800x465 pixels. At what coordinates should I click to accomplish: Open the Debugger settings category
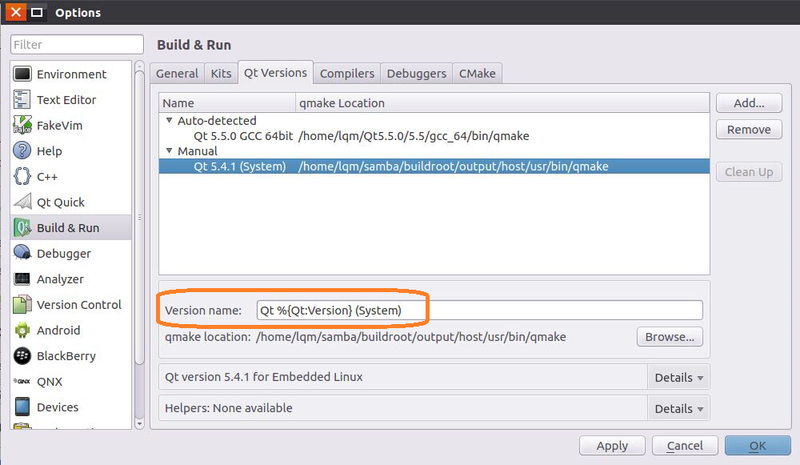tap(64, 253)
